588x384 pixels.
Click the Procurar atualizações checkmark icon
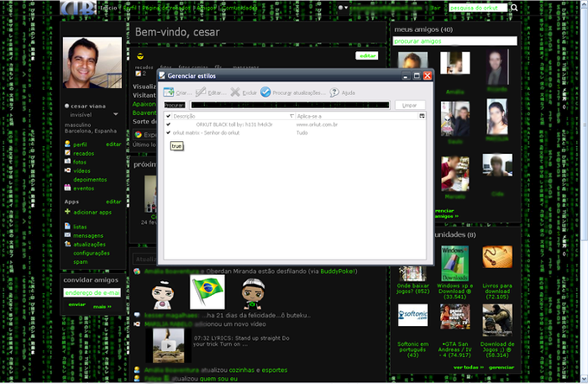pyautogui.click(x=265, y=93)
